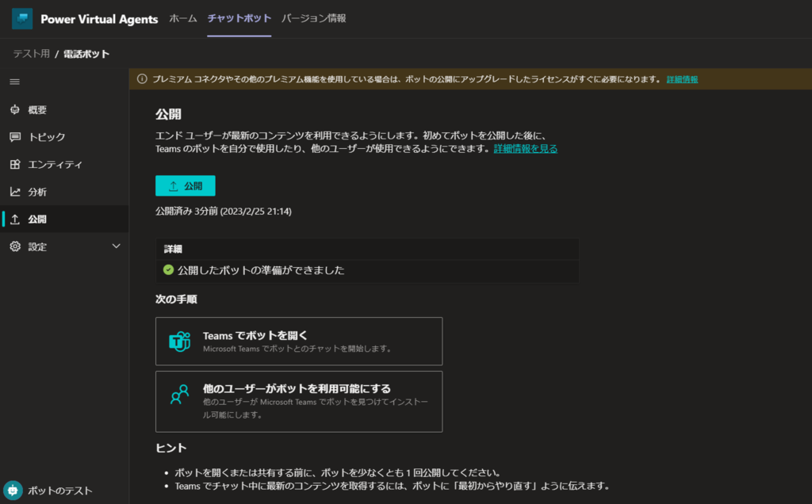Click the 概要 overview icon in sidebar
The height and width of the screenshot is (504, 812).
[x=15, y=109]
